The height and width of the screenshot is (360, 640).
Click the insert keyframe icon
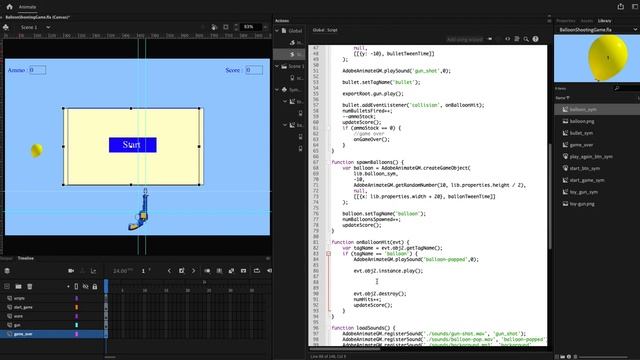182,271
